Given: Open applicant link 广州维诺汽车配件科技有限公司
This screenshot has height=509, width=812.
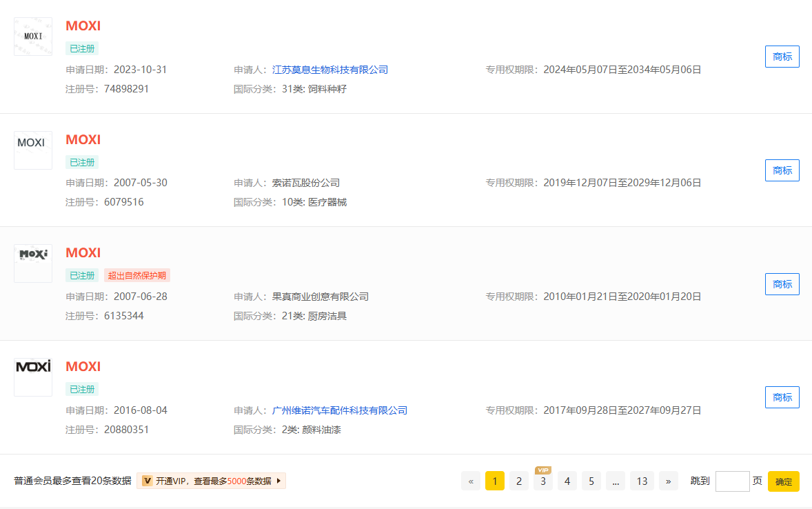Looking at the screenshot, I should (x=339, y=410).
